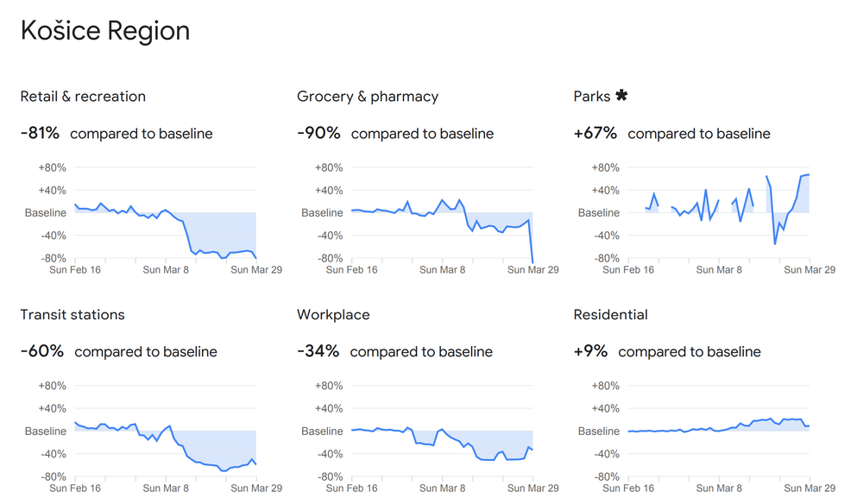
Task: Select the +67% parks change value
Action: (x=595, y=134)
